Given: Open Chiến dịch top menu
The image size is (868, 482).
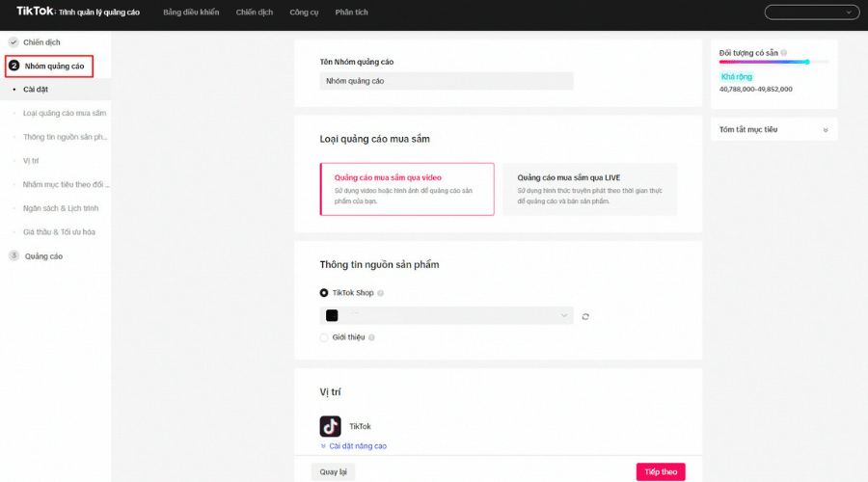Looking at the screenshot, I should pos(254,13).
